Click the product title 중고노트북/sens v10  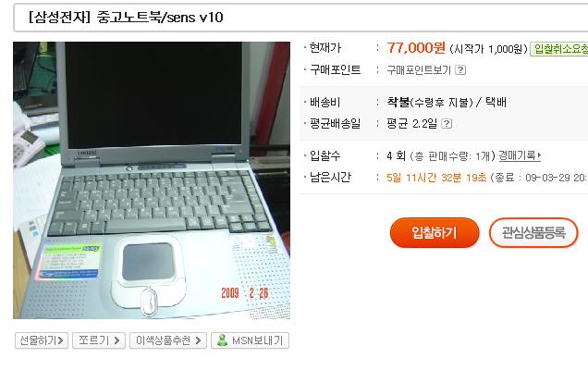160,18
